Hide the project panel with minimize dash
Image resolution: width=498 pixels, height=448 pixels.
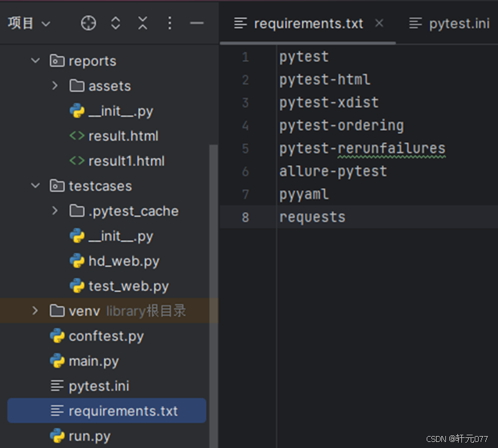click(197, 23)
